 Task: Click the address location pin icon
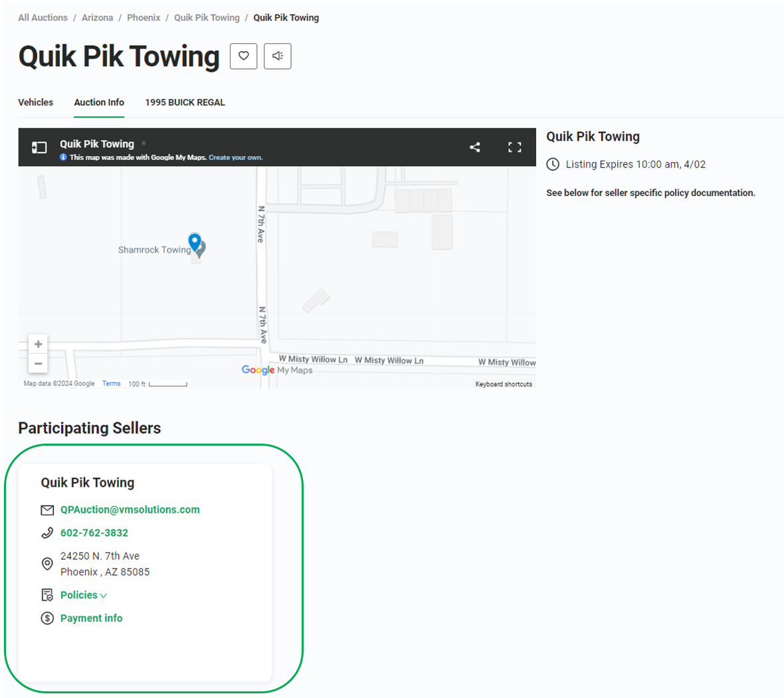[47, 564]
